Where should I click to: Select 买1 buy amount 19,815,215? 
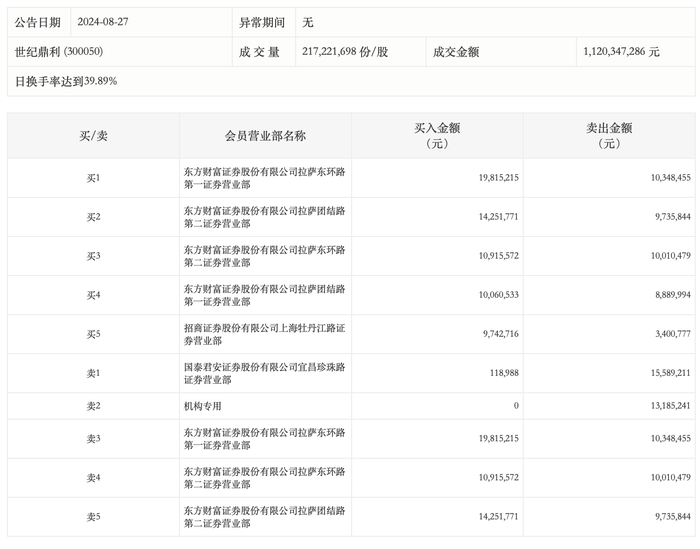coord(499,178)
